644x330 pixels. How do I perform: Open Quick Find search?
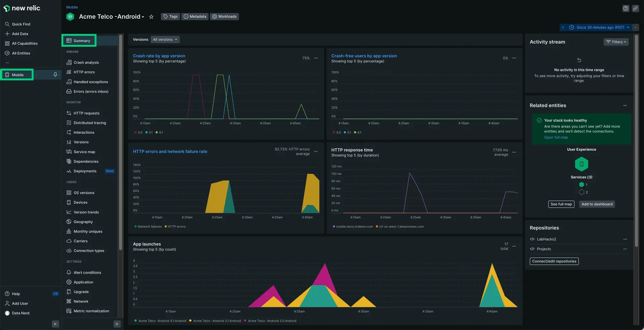(21, 24)
